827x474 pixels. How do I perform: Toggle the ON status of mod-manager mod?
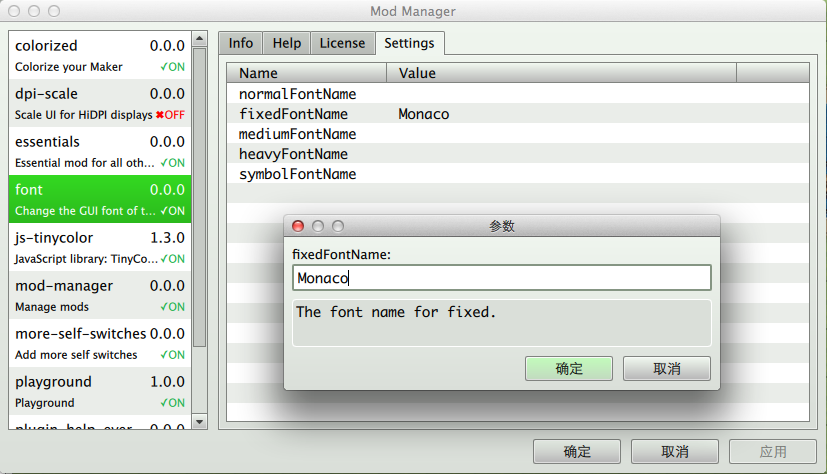coord(172,307)
